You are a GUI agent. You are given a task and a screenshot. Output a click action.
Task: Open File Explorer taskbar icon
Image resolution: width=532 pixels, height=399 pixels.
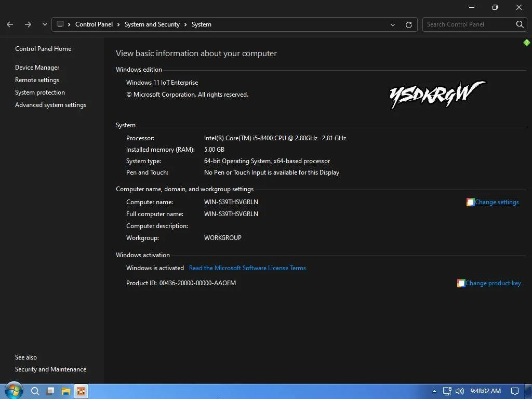[65, 391]
